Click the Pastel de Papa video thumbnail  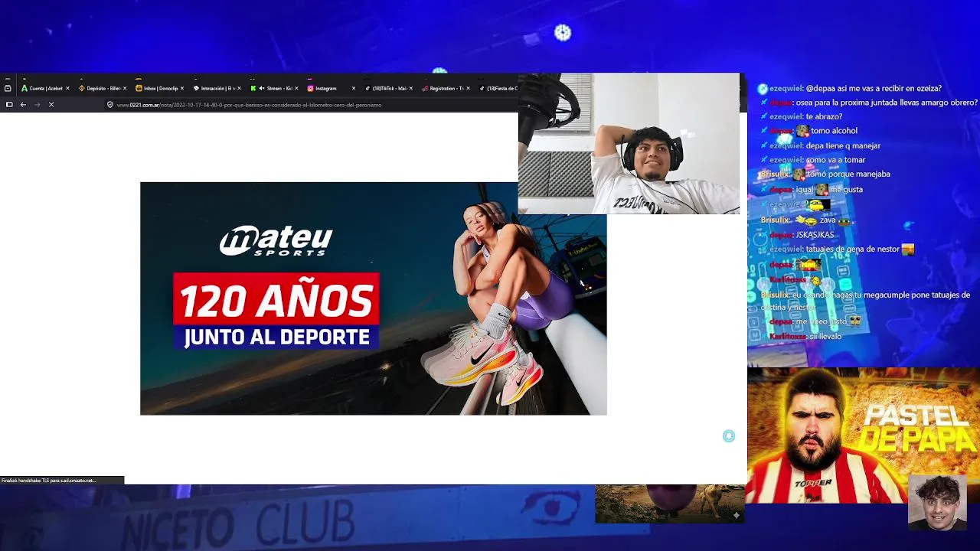click(864, 435)
